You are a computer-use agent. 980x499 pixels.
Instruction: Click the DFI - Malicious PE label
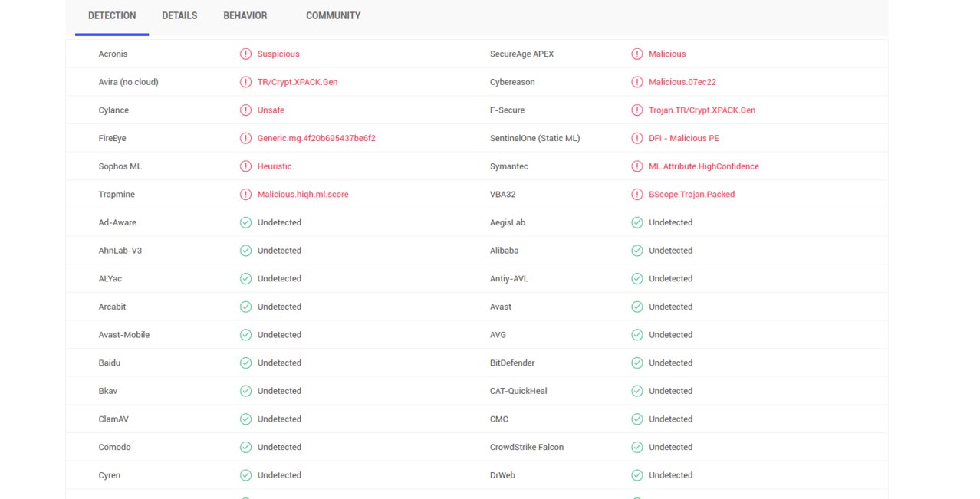684,139
